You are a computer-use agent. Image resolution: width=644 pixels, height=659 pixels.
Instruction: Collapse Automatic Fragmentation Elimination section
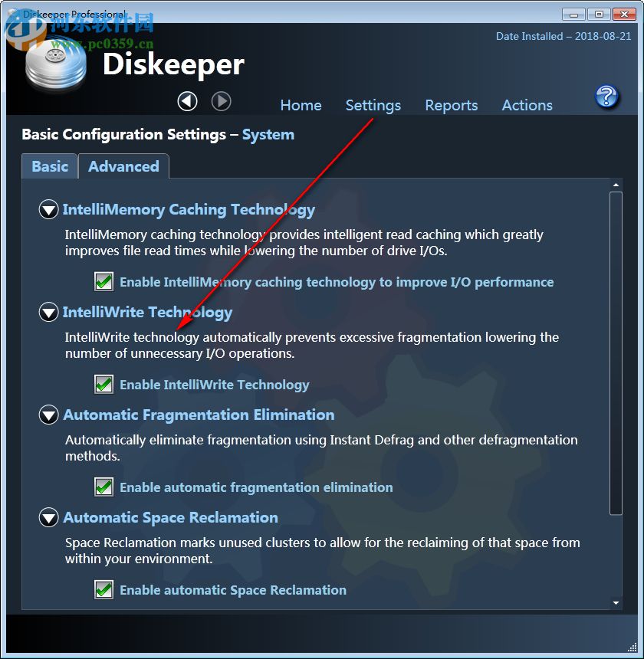pyautogui.click(x=48, y=415)
